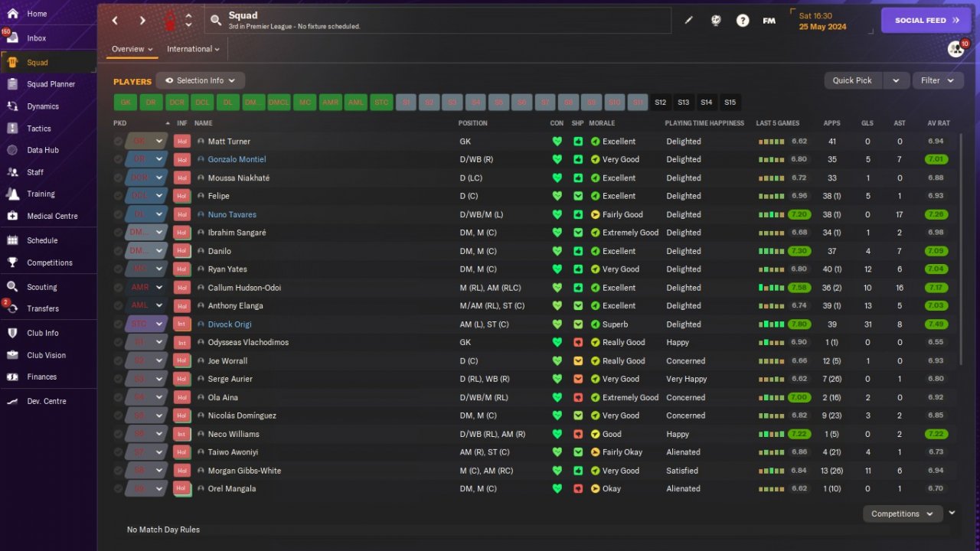The width and height of the screenshot is (980, 551).
Task: Open the Club Vision icon
Action: click(12, 355)
